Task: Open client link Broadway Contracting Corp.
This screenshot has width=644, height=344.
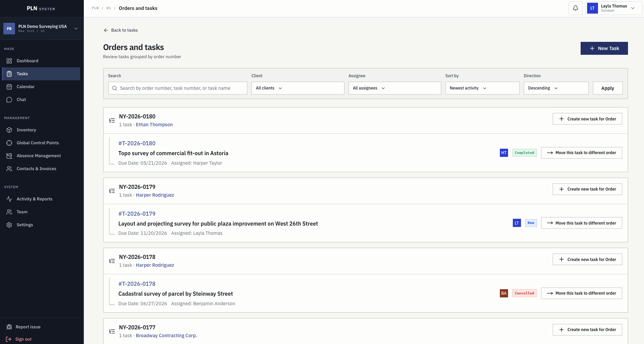Action: click(166, 335)
